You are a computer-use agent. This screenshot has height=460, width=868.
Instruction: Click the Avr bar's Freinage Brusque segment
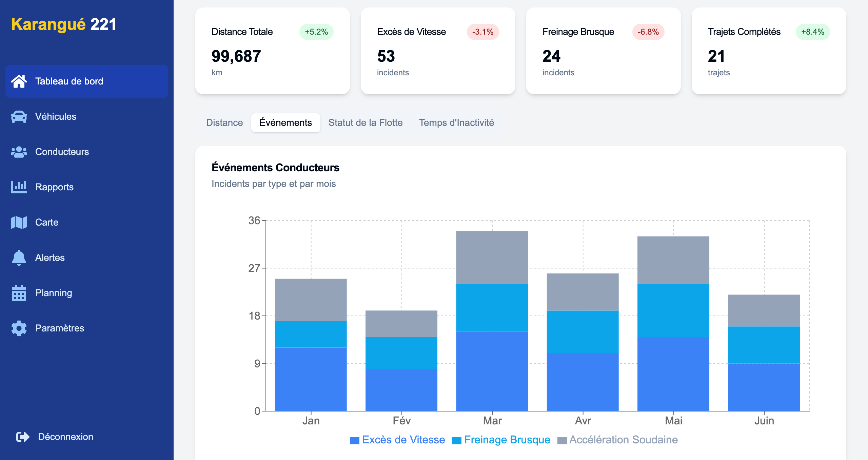(x=583, y=332)
